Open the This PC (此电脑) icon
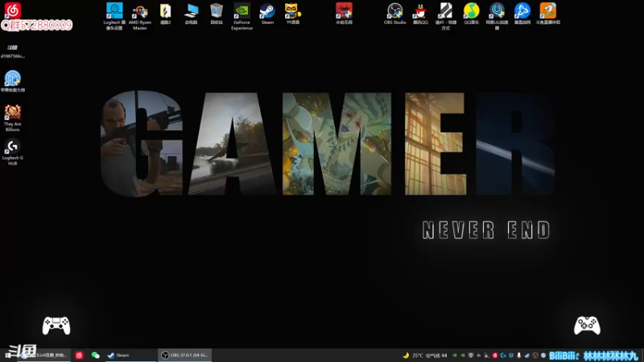The height and width of the screenshot is (362, 644). click(191, 14)
